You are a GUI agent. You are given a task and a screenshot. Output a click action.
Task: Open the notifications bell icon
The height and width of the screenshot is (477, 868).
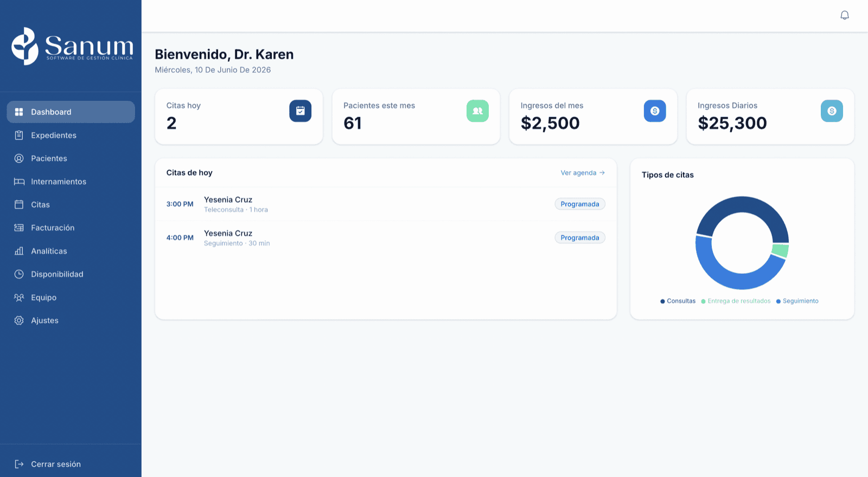(845, 15)
